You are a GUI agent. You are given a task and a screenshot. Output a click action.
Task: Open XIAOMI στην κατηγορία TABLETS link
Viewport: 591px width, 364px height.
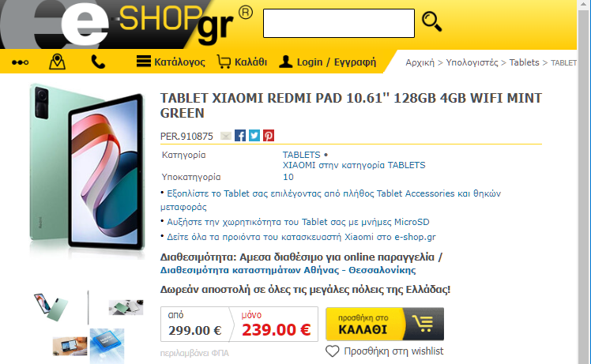354,165
